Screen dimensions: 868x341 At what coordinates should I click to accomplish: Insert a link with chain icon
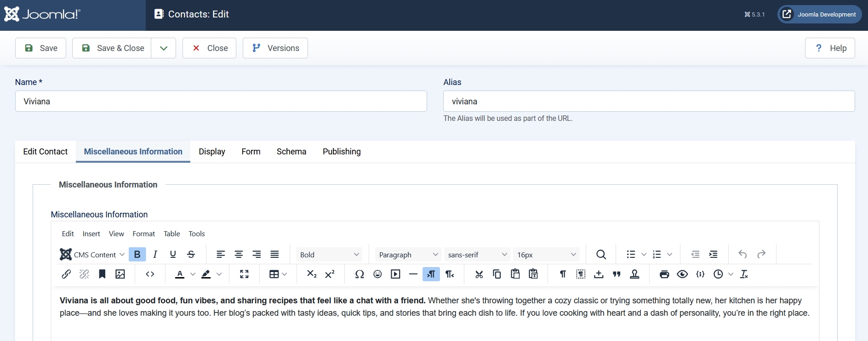click(x=66, y=274)
